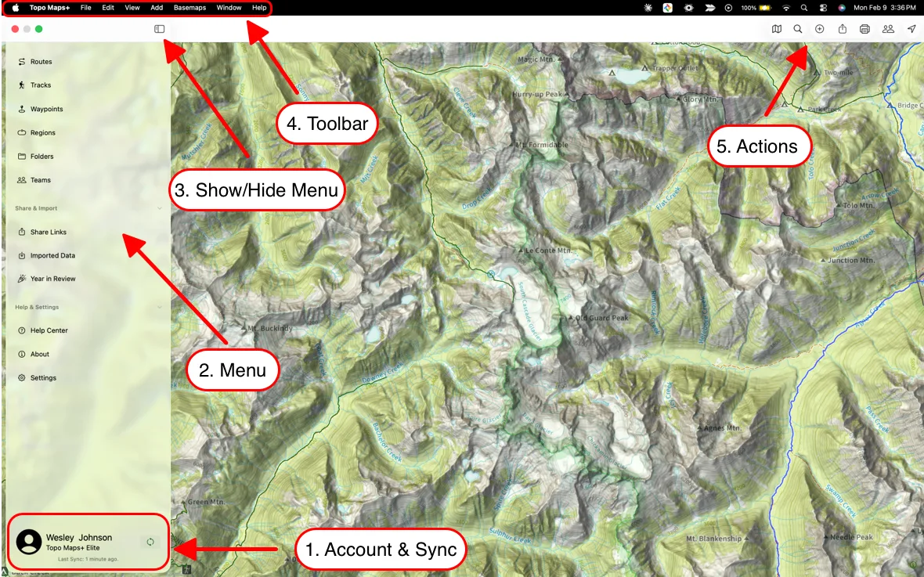Open the teams people icon in toolbar
Image resolution: width=924 pixels, height=577 pixels.
click(888, 29)
